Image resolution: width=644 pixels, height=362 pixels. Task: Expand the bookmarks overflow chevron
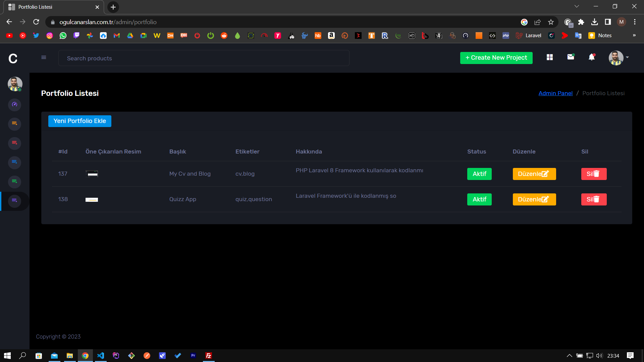pos(634,36)
